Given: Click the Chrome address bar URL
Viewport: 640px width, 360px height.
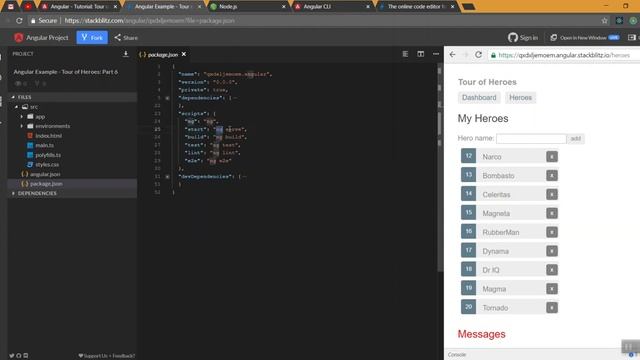Looking at the screenshot, I should tap(149, 20).
